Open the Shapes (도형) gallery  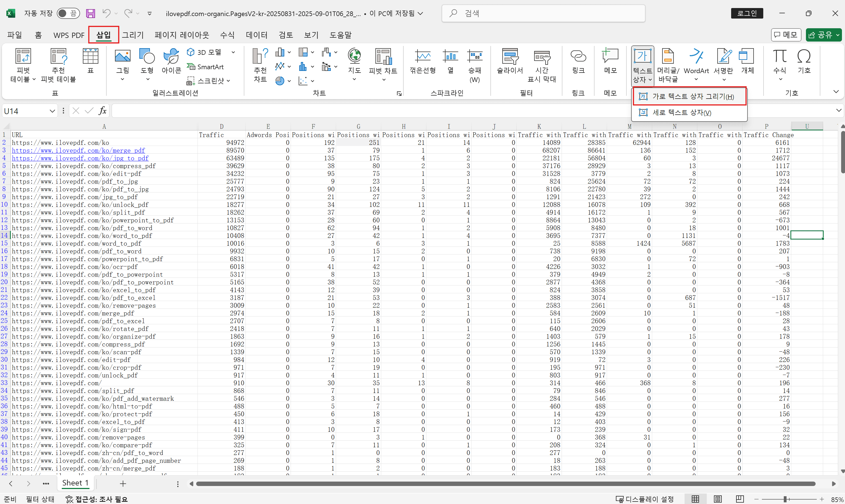point(147,65)
